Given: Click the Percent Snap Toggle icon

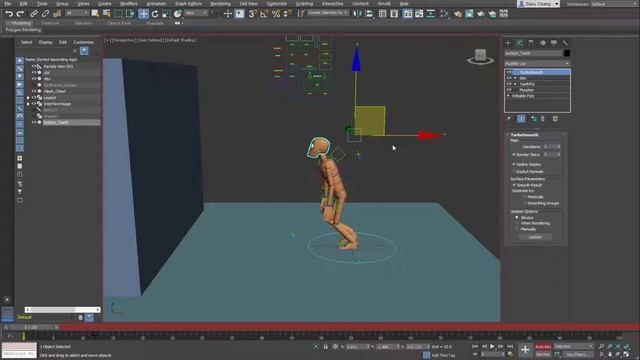Looking at the screenshot, I should pyautogui.click(x=276, y=14).
